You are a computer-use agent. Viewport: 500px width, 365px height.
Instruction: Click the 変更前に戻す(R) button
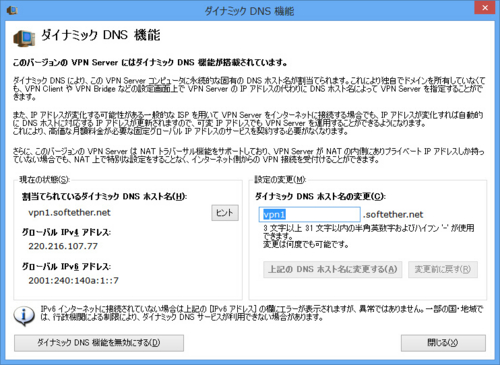[x=443, y=269]
